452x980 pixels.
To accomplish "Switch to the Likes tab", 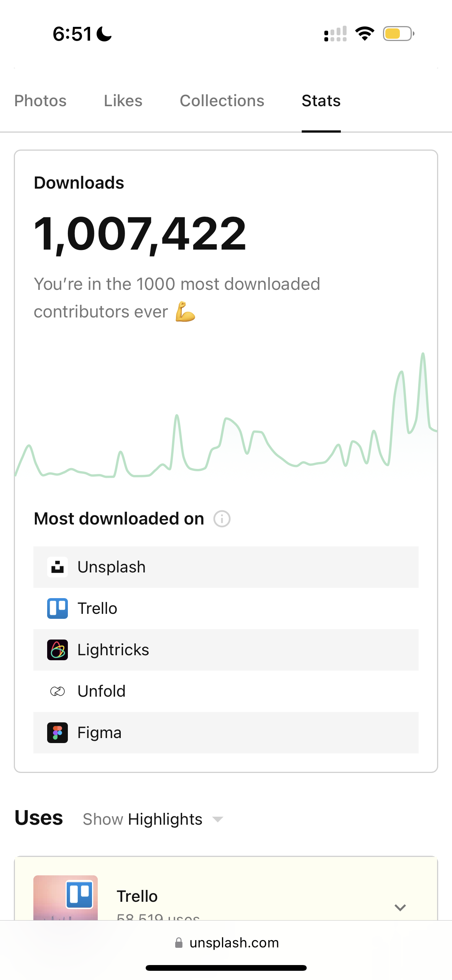I will pyautogui.click(x=123, y=101).
